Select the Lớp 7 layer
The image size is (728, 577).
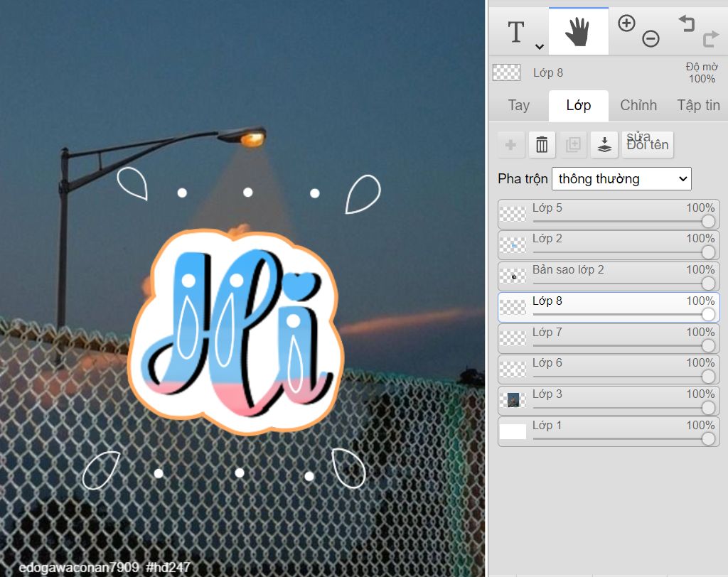(609, 338)
